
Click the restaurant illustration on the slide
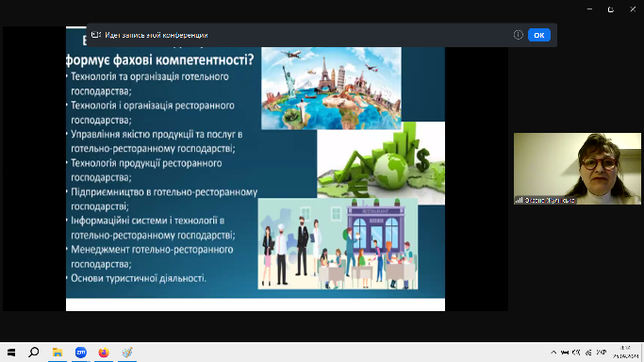pyautogui.click(x=338, y=244)
